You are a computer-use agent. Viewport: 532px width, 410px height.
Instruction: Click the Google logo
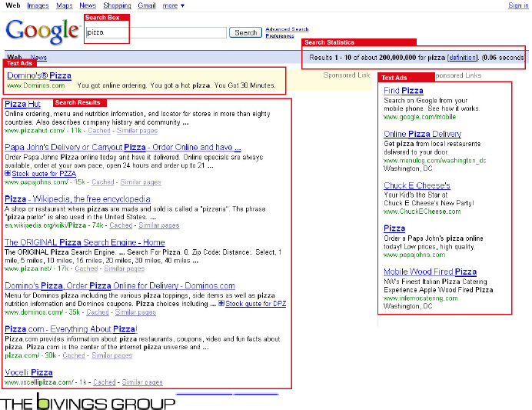42,31
